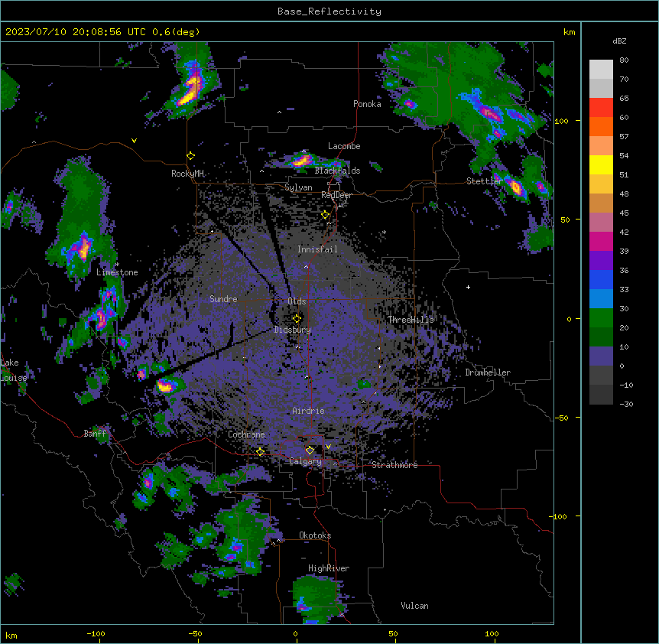The height and width of the screenshot is (644, 659).
Task: Select the purple 36-39 dBZ legend swatch
Action: [x=601, y=261]
